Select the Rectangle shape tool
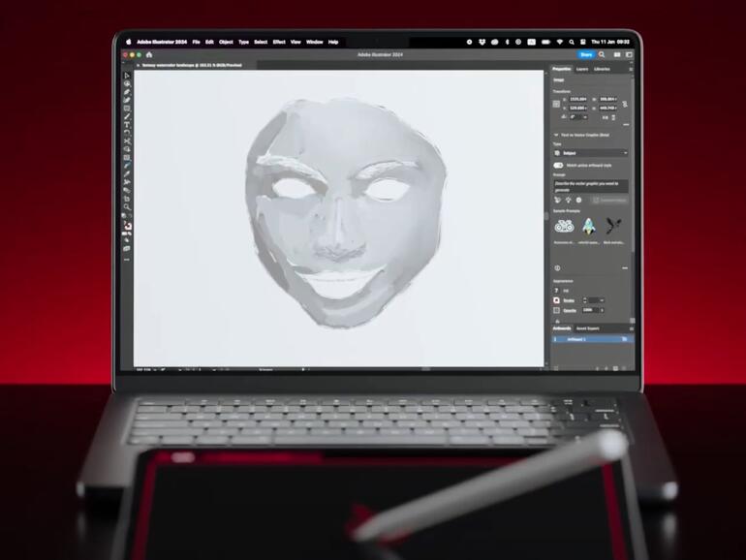 pyautogui.click(x=127, y=108)
